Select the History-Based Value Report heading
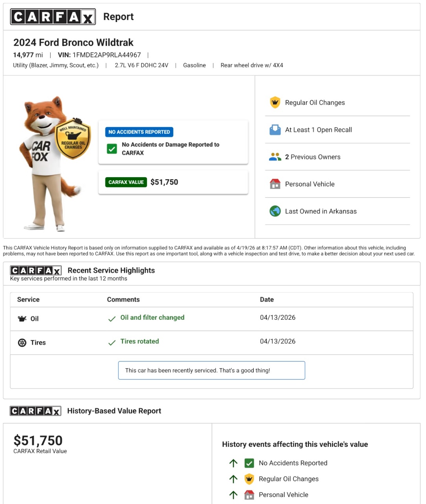The height and width of the screenshot is (504, 426). (x=114, y=411)
